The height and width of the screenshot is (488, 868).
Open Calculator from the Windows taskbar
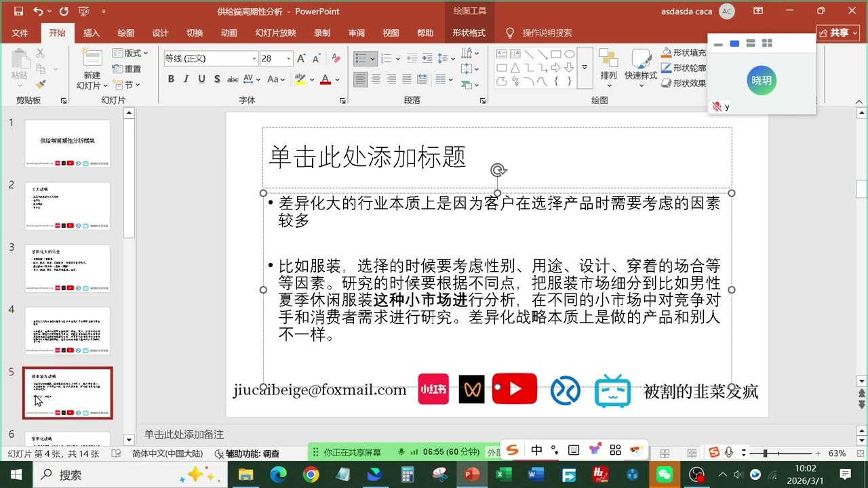tap(407, 474)
